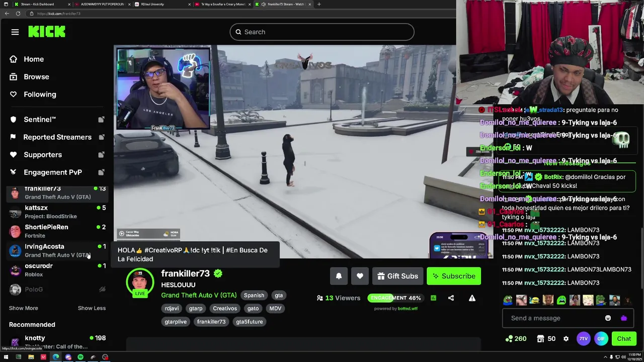Report stream with warning triangle icon
Screen dimensions: 644x362
[472, 298]
